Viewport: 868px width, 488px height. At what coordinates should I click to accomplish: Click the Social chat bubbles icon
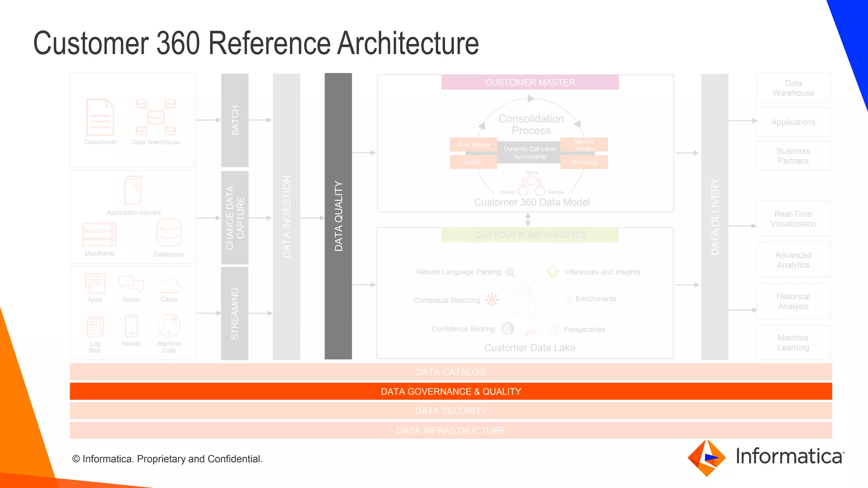click(x=131, y=284)
